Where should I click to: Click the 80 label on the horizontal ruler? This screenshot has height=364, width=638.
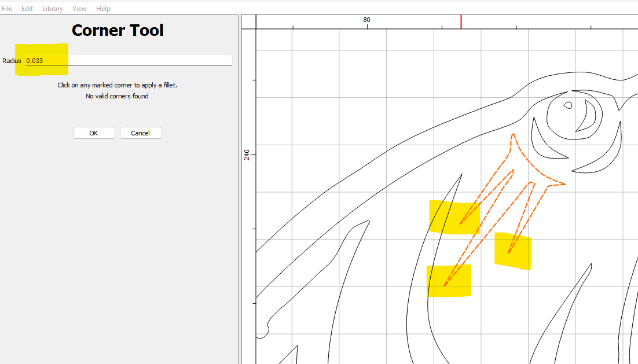tap(366, 20)
